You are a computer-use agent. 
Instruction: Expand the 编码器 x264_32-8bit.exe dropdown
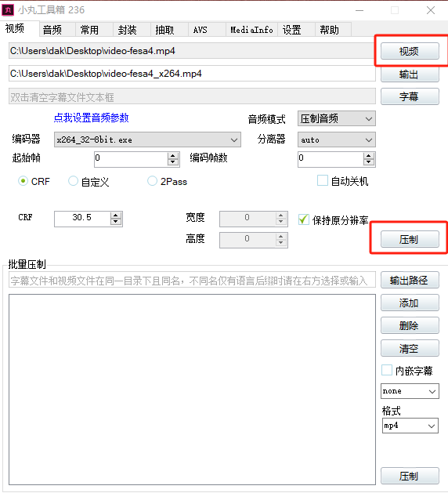point(147,140)
